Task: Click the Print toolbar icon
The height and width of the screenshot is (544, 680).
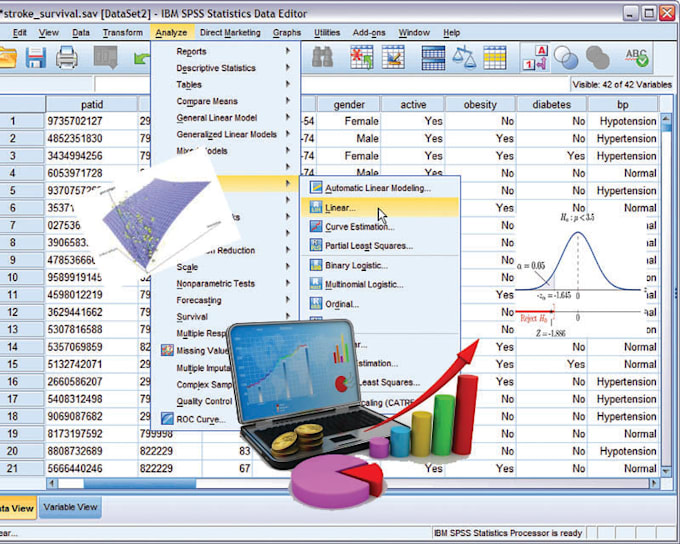Action: pos(66,57)
